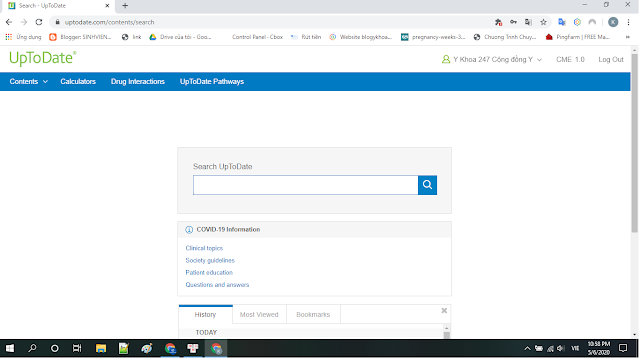Open the Google Drive bookmark
Image resolution: width=640 pixels, height=360 pixels.
click(x=180, y=37)
